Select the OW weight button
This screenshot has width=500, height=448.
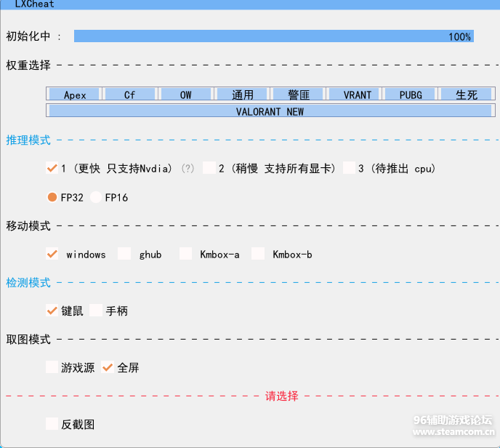pos(186,95)
